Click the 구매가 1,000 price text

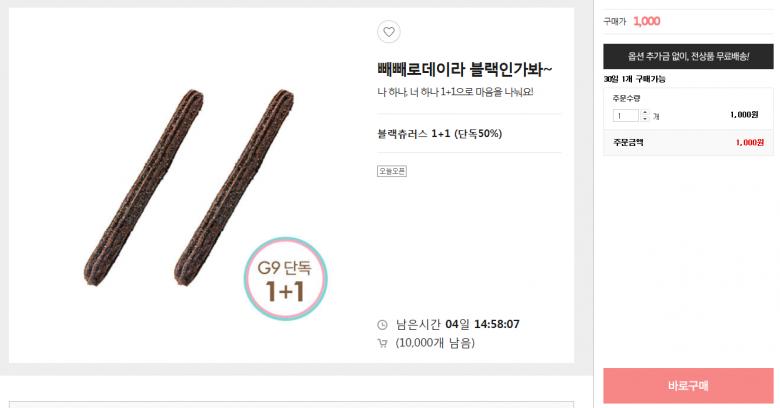tap(632, 21)
